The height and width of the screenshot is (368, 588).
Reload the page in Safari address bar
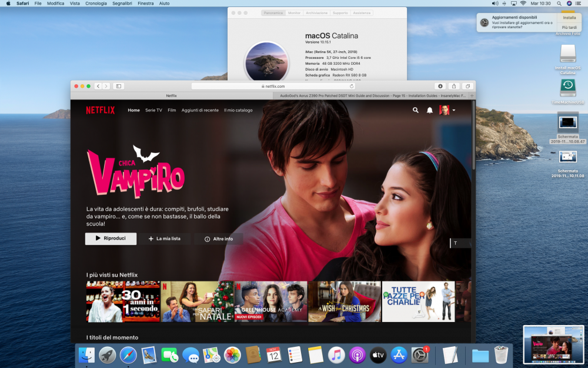click(x=352, y=86)
